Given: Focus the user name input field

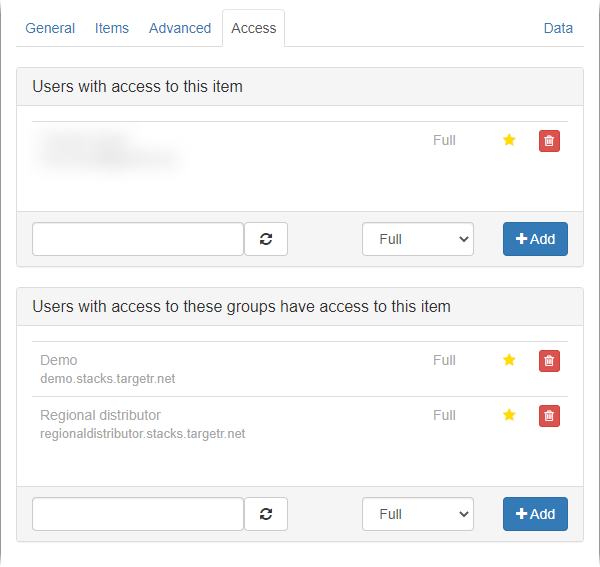Looking at the screenshot, I should 138,239.
